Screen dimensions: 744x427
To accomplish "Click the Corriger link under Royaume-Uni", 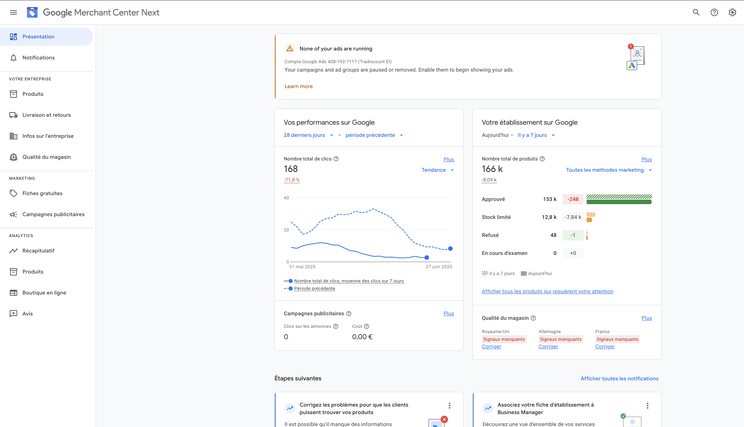I will [x=491, y=347].
